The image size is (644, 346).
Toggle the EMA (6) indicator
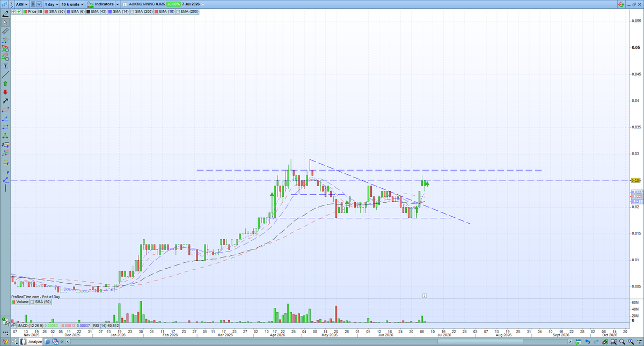click(x=75, y=12)
